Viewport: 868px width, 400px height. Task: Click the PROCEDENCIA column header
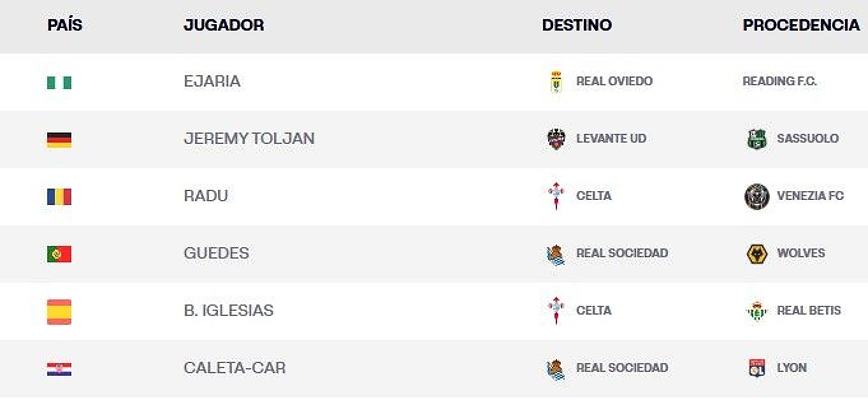(x=801, y=25)
